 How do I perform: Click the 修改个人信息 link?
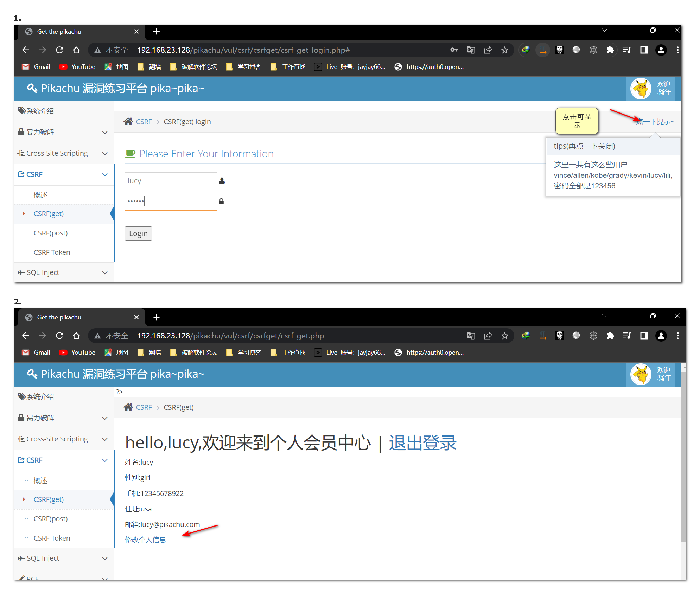click(145, 540)
